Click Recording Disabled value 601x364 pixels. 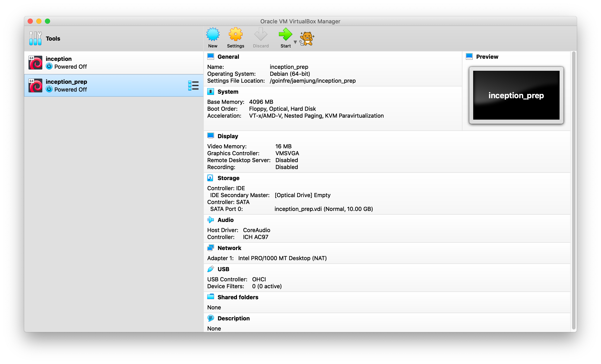[287, 167]
